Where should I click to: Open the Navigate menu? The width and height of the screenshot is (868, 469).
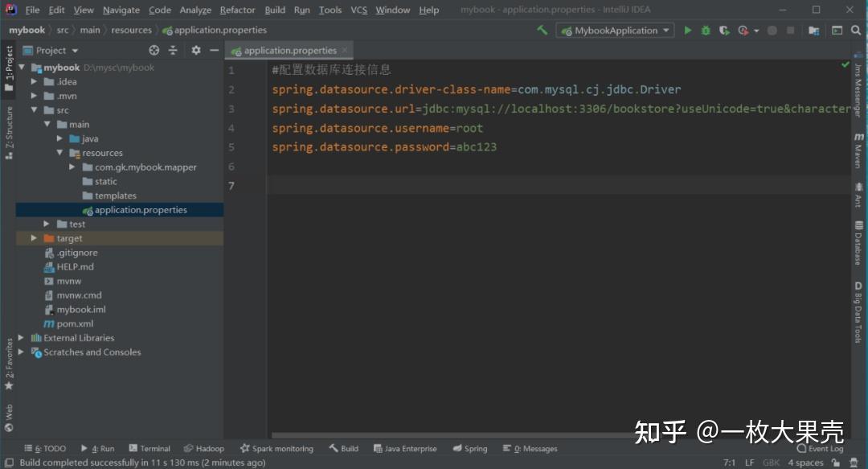click(121, 10)
